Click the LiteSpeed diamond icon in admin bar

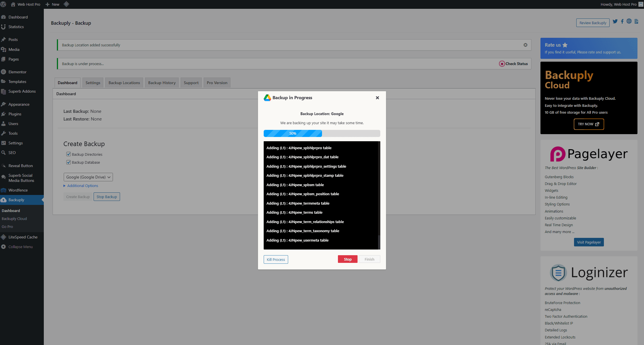coord(66,4)
